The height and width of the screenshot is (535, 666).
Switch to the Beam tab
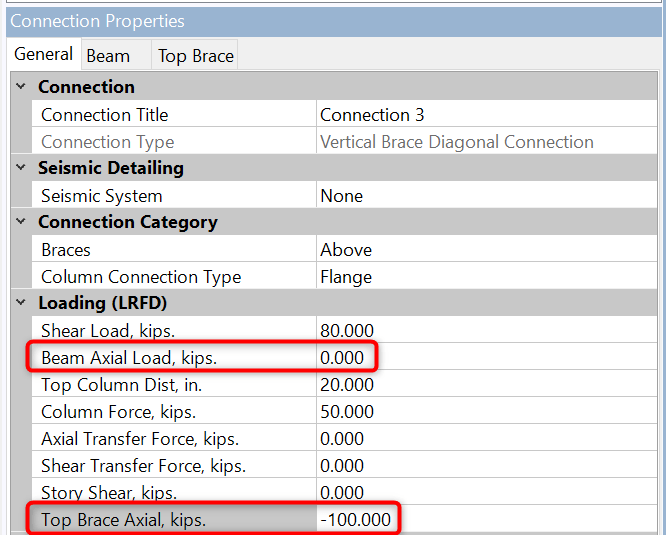click(108, 56)
